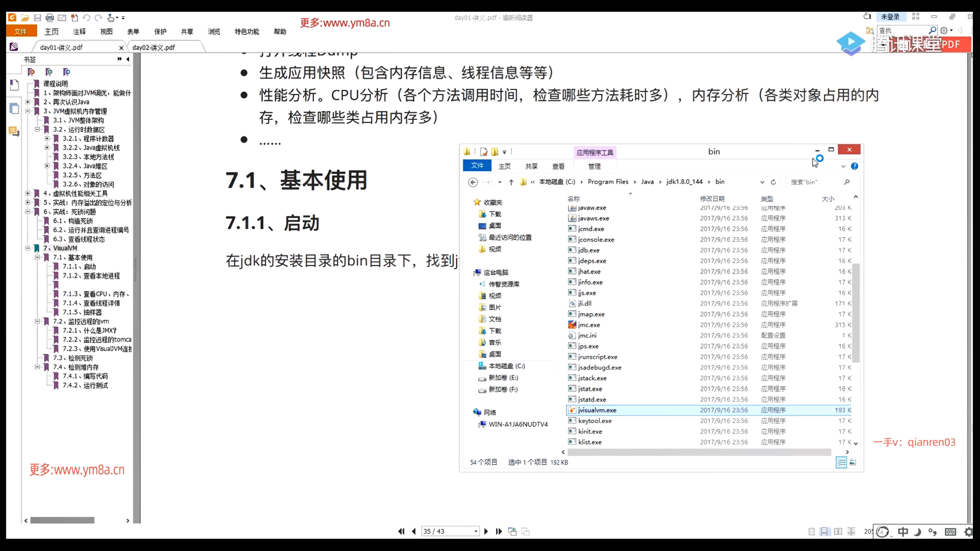
Task: Expand the 3.2.1、程序计数器 bookmark node
Action: point(47,139)
